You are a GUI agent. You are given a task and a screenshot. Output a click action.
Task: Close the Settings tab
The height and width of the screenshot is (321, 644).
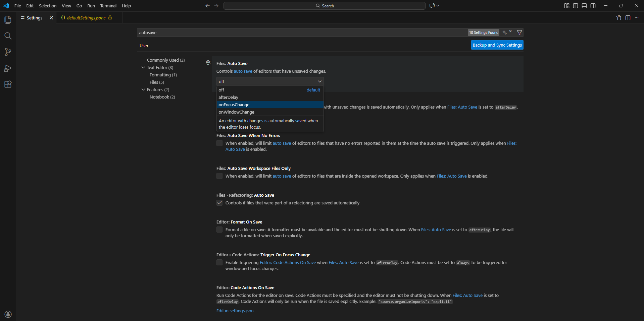point(51,18)
